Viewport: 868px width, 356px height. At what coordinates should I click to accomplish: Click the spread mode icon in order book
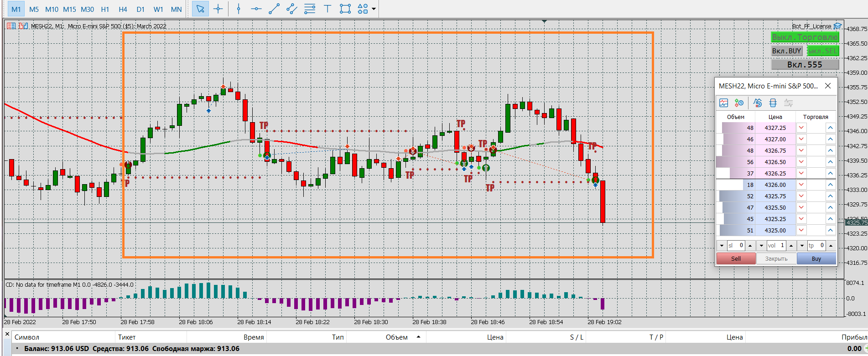click(x=758, y=103)
